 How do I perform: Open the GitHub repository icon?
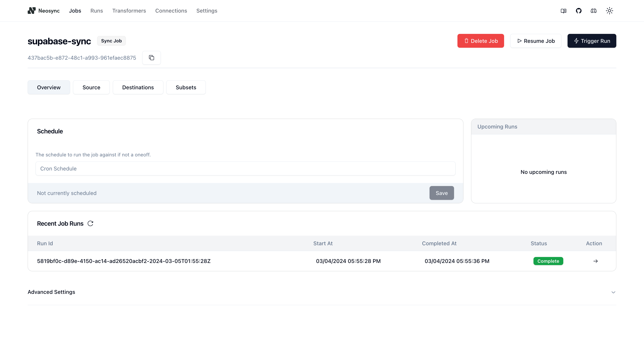coord(578,11)
